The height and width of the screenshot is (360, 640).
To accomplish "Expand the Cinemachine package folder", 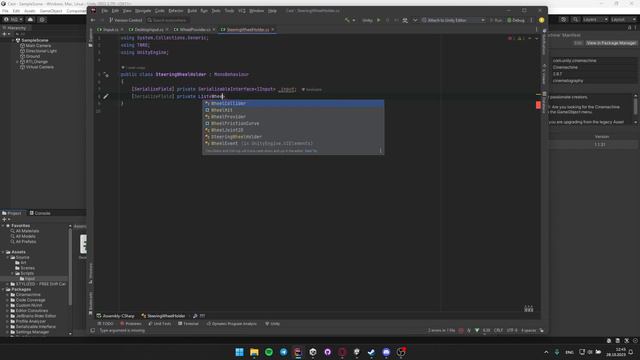I will (x=8, y=295).
